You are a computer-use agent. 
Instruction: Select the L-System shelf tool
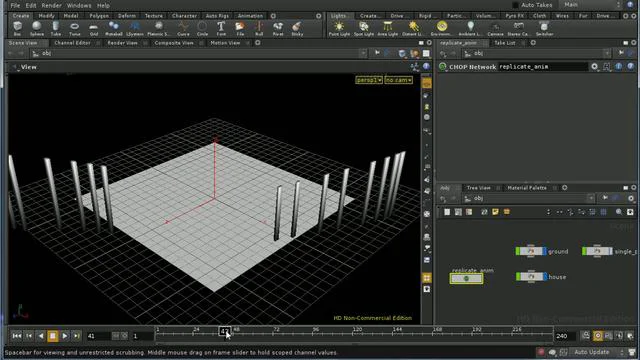(135, 29)
